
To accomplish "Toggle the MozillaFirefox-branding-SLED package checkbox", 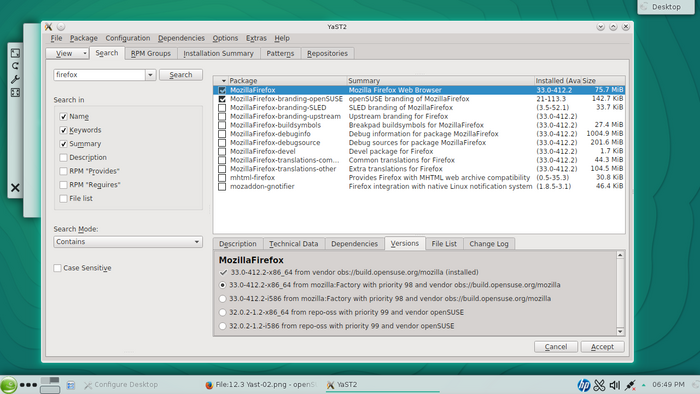I will click(x=222, y=108).
